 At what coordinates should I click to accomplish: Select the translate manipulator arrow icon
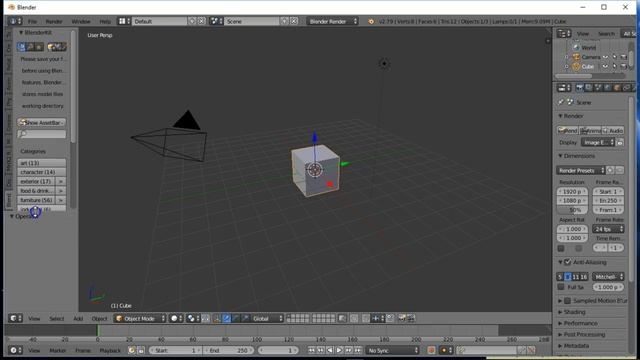click(227, 318)
